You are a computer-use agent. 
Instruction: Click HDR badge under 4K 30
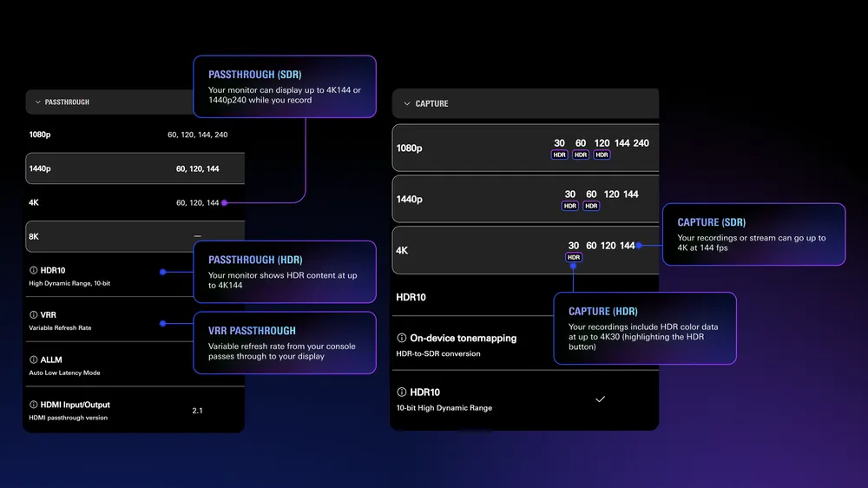tap(574, 258)
